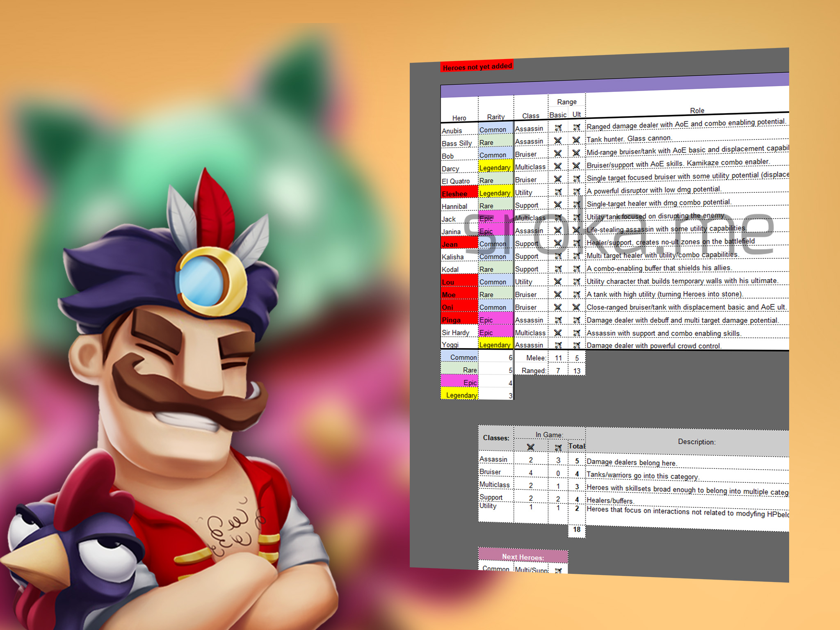The width and height of the screenshot is (840, 630).
Task: Click the bow icon in the Next Heroes row
Action: click(558, 570)
